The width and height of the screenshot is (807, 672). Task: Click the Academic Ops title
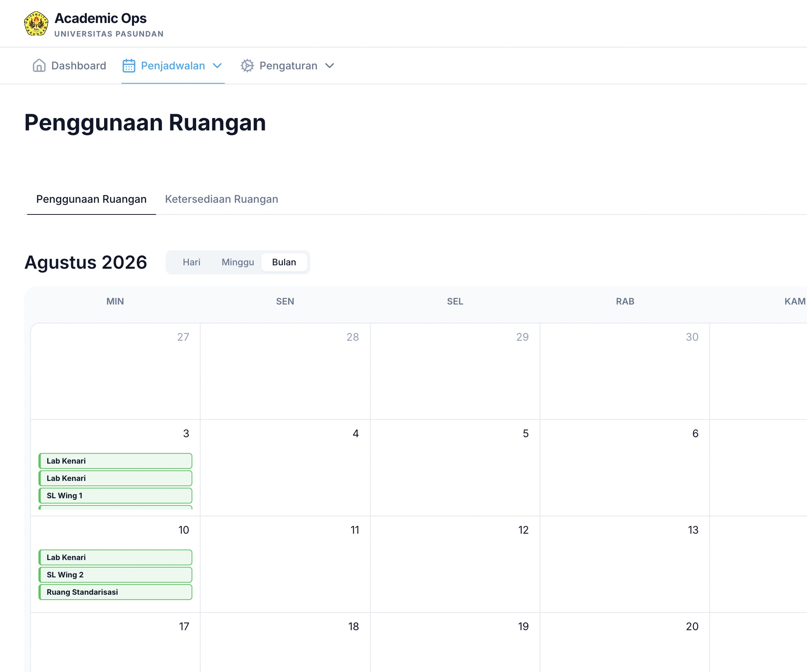coord(101,18)
